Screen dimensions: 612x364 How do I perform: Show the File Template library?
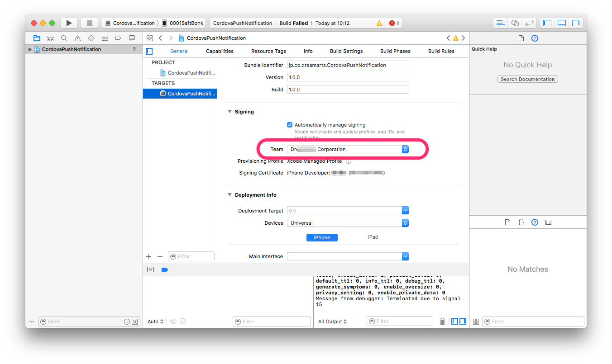[x=507, y=222]
